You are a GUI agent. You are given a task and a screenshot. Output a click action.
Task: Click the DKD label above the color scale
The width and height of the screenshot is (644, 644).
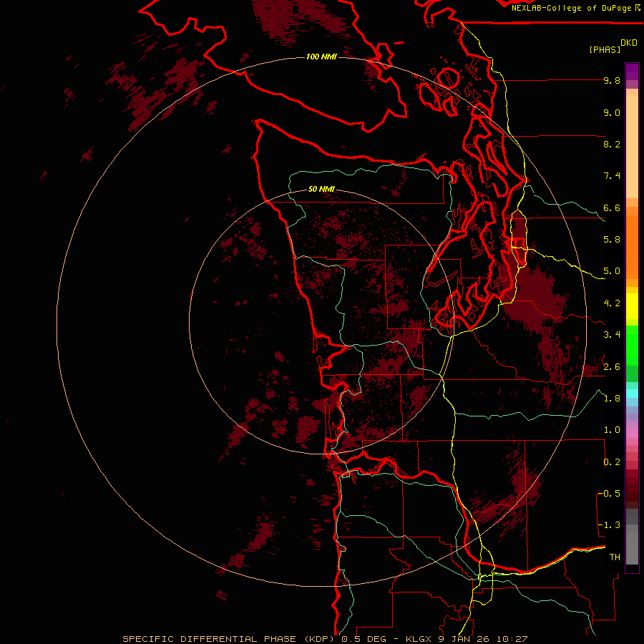tap(629, 43)
